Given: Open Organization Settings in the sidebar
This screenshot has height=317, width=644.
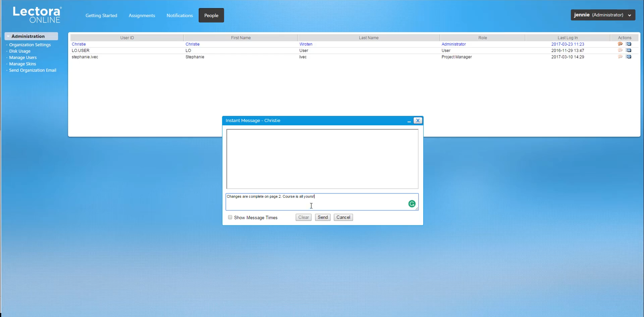Looking at the screenshot, I should pyautogui.click(x=30, y=45).
